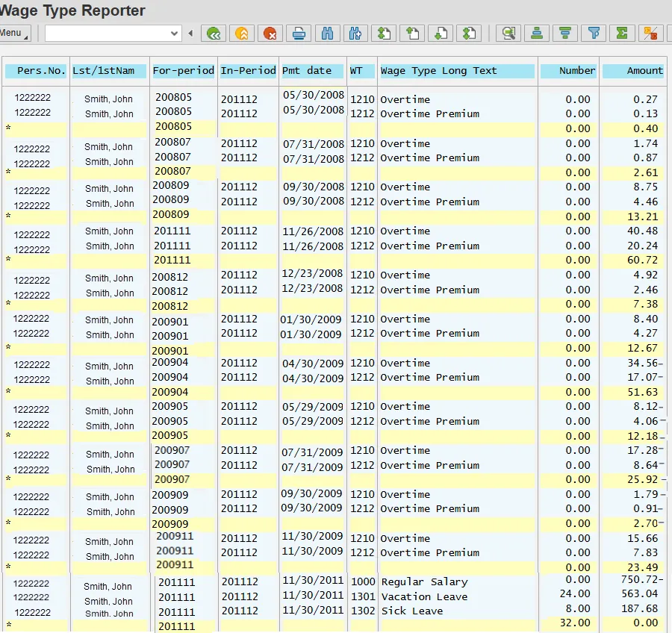
Task: Click the red Cancel icon
Action: tap(270, 34)
